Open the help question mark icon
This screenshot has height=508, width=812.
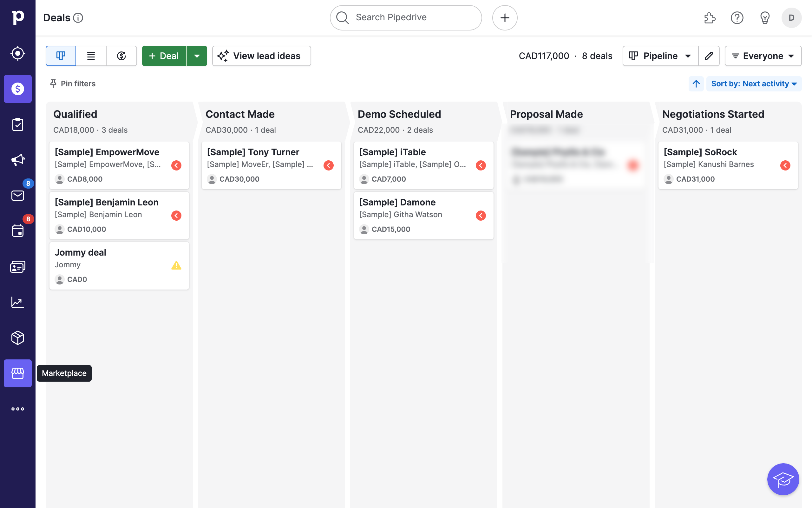coord(737,18)
